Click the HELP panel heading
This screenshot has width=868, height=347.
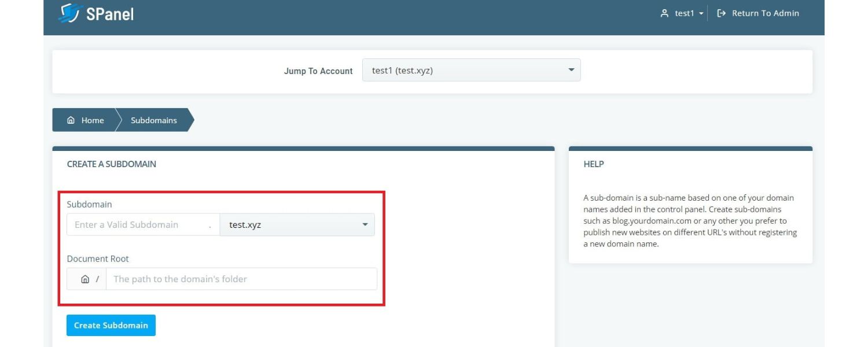point(594,164)
